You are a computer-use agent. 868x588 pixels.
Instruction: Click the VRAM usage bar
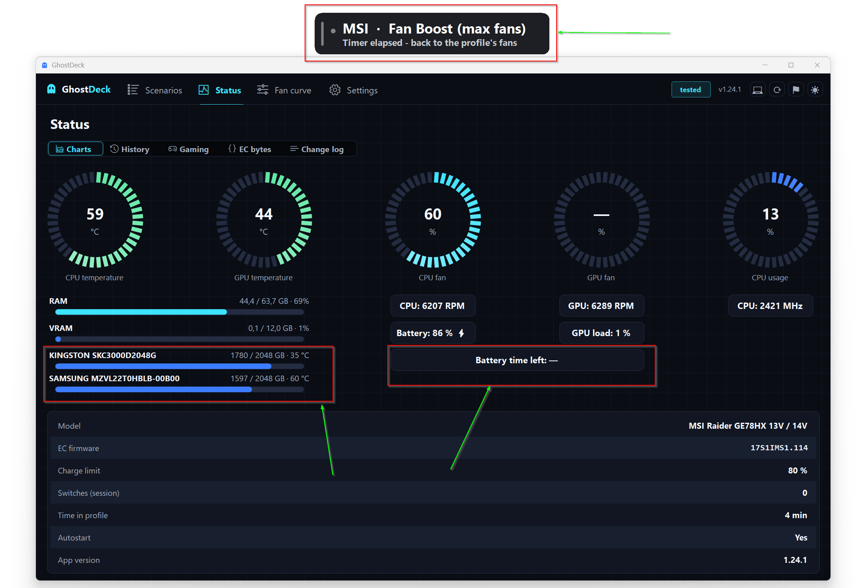tap(180, 339)
